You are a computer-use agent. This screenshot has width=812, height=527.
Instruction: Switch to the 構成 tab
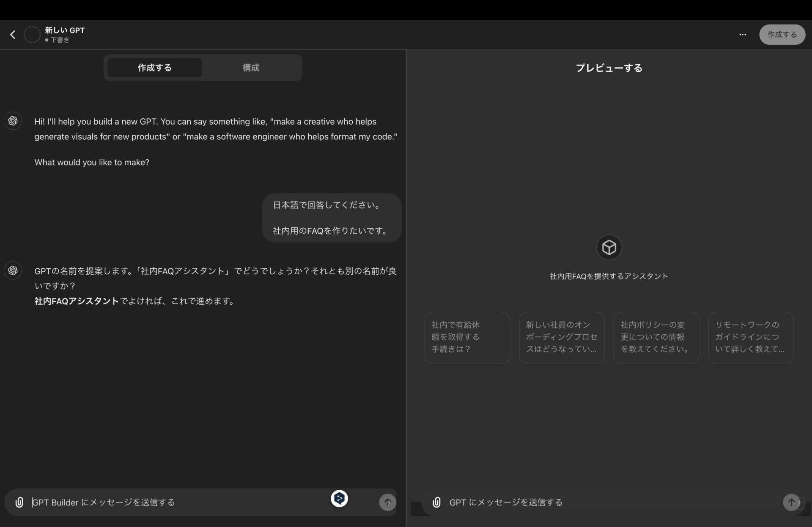coord(251,68)
